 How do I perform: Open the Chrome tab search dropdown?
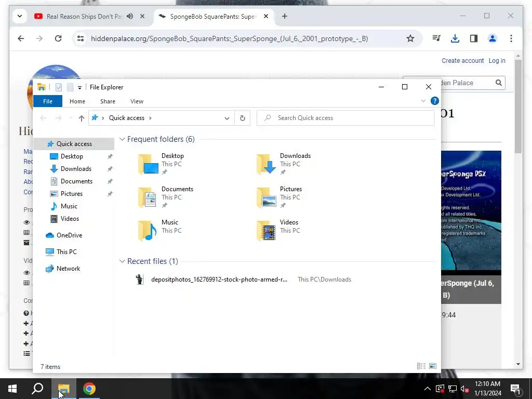20,16
